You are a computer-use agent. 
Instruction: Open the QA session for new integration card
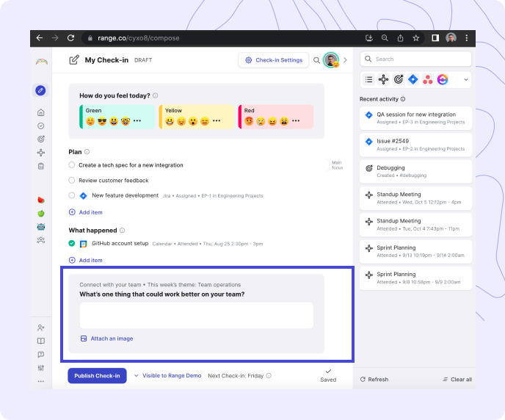415,118
